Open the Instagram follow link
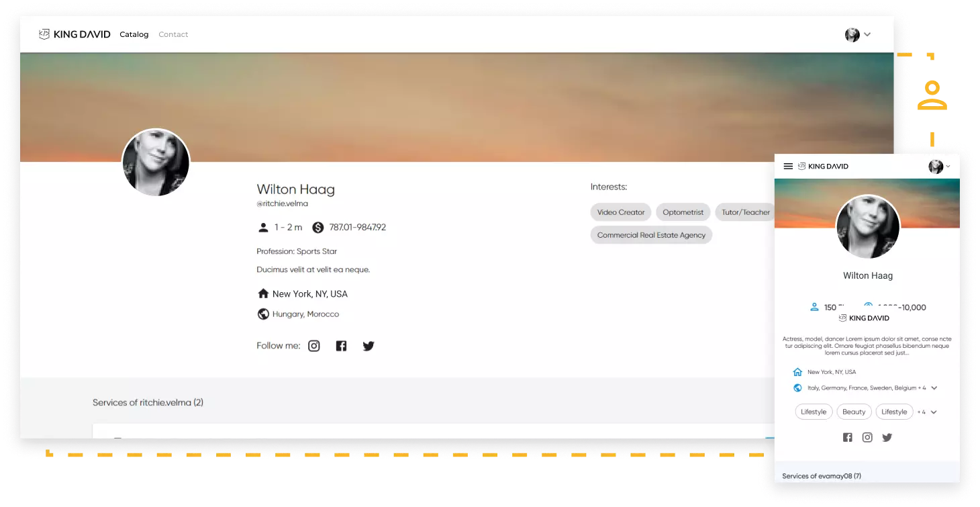Viewport: 980px width, 507px height. coord(313,345)
